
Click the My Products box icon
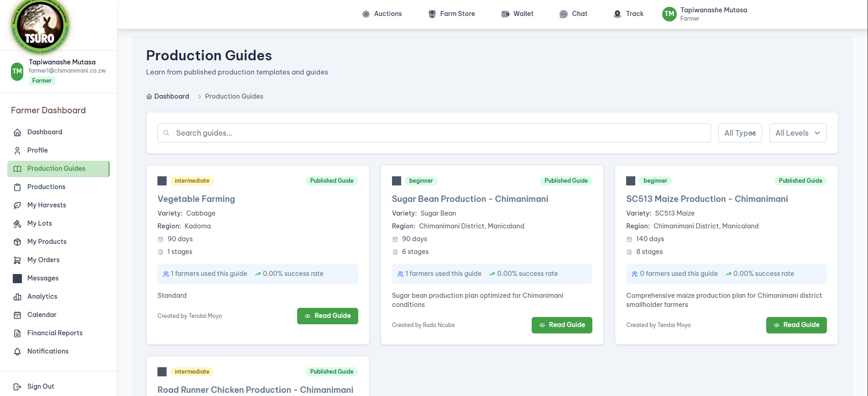(17, 242)
